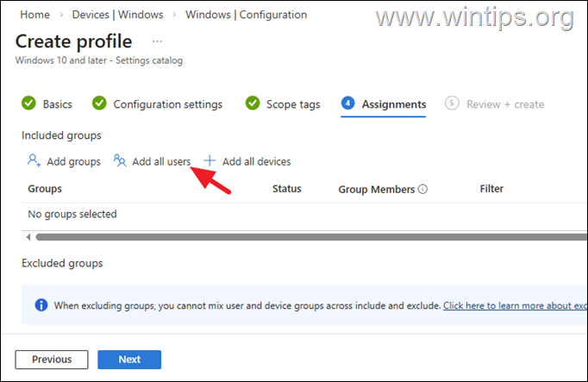The width and height of the screenshot is (588, 382).
Task: Click the Next button
Action: (129, 360)
